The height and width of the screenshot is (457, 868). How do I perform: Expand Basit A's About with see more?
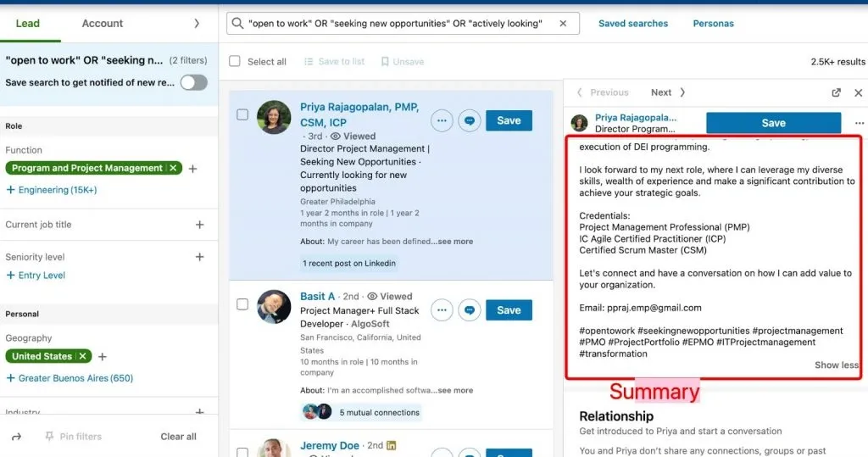point(455,391)
